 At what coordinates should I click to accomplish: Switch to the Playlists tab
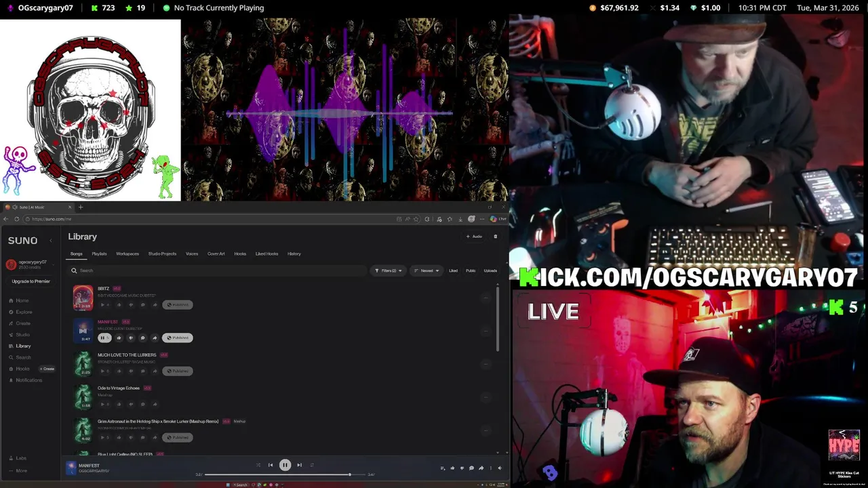(99, 253)
